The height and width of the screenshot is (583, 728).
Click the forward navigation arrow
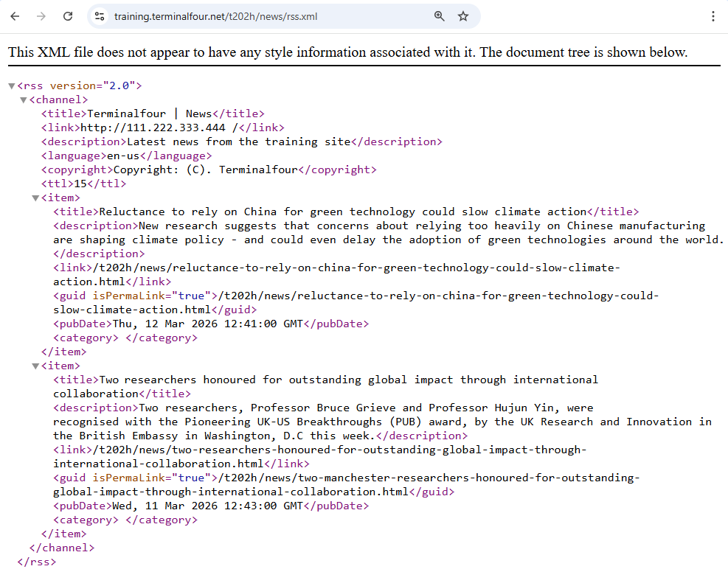[x=41, y=16]
